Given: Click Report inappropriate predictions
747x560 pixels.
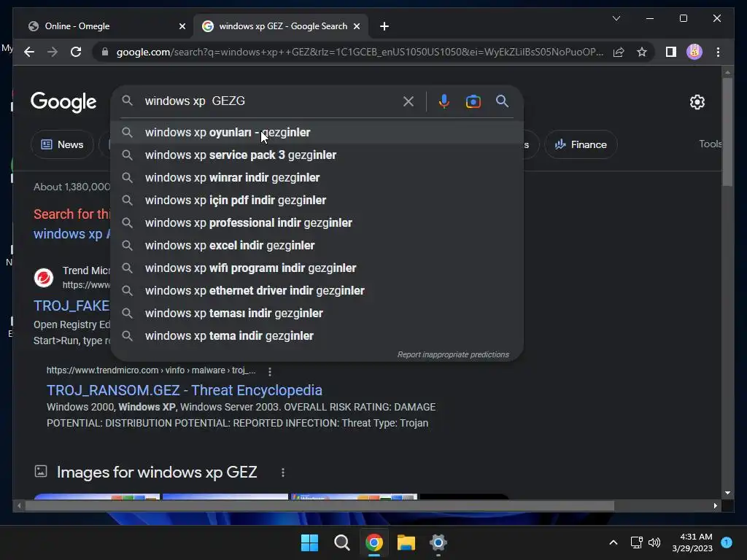Looking at the screenshot, I should 453,355.
